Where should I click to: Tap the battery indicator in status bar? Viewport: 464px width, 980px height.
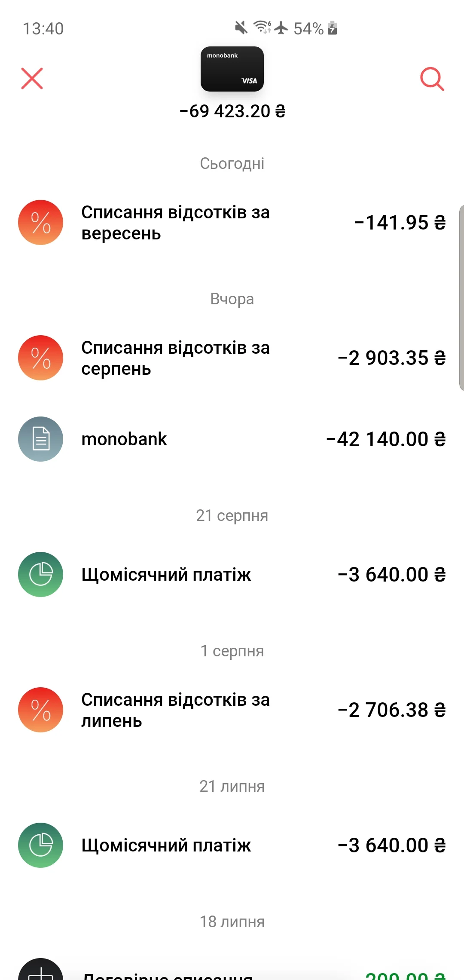[332, 28]
